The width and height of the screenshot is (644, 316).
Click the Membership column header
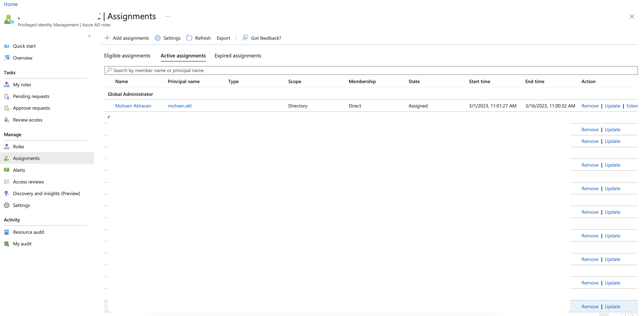362,81
